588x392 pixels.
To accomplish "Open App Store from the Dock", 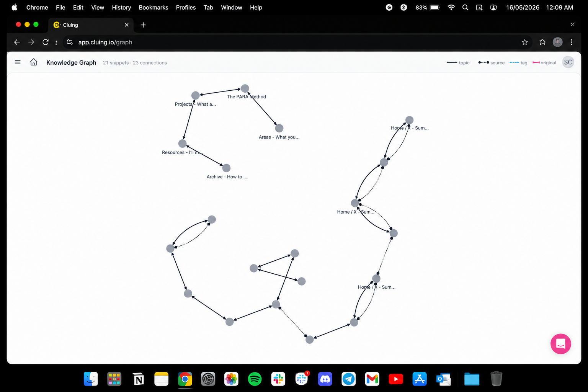I will (x=420, y=379).
